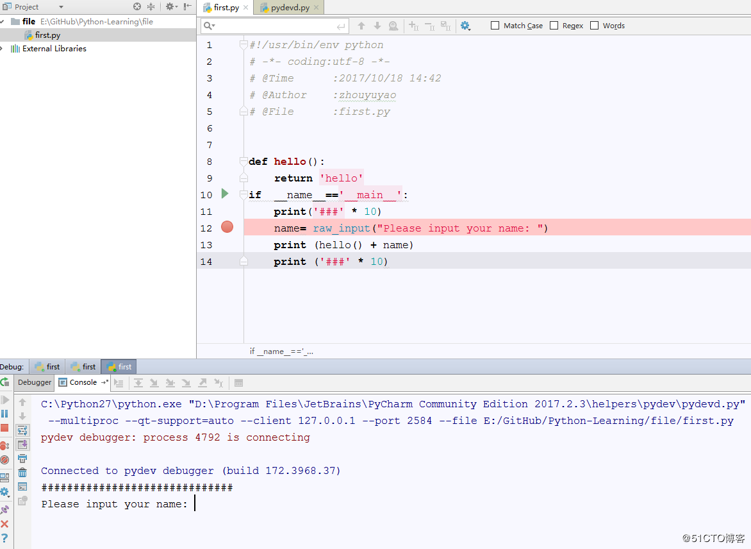The height and width of the screenshot is (549, 751).
Task: Close the first.py editor tab
Action: pyautogui.click(x=246, y=8)
